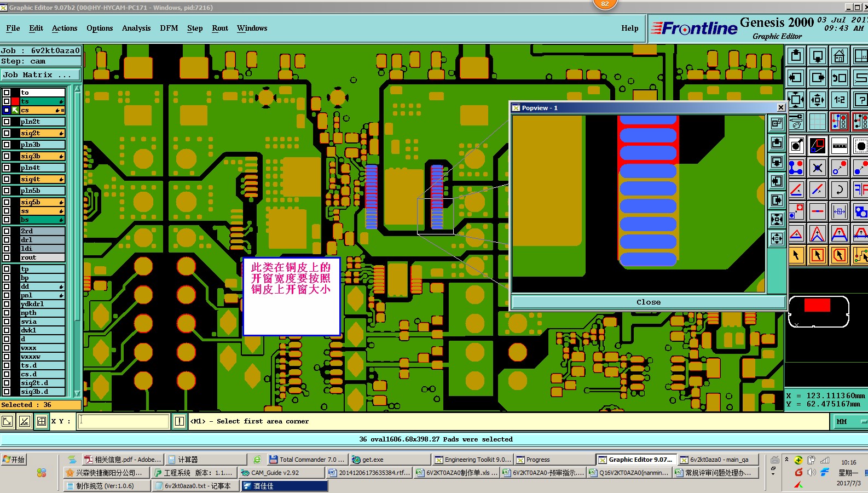Toggle display checkbox for layer drl
868x493 pixels.
click(7, 240)
